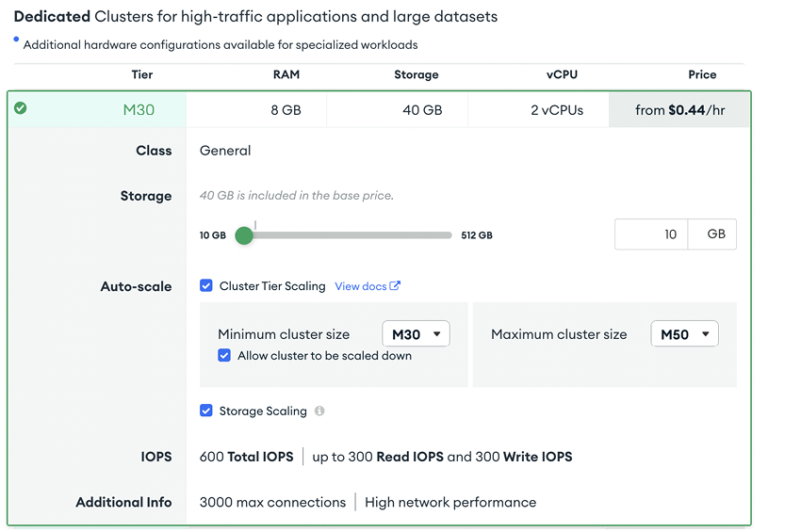Click up to 300 Read IOPS text
The height and width of the screenshot is (532, 801).
[378, 457]
